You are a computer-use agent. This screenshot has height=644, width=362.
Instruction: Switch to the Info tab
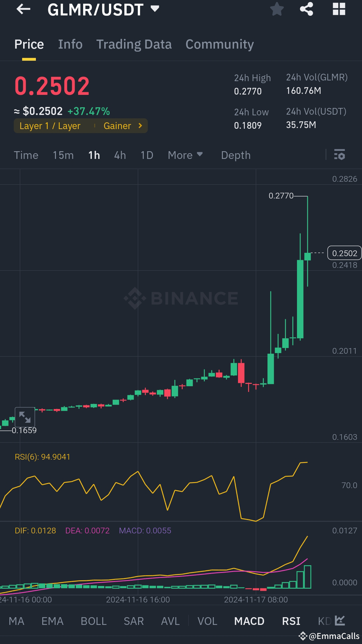tap(70, 44)
